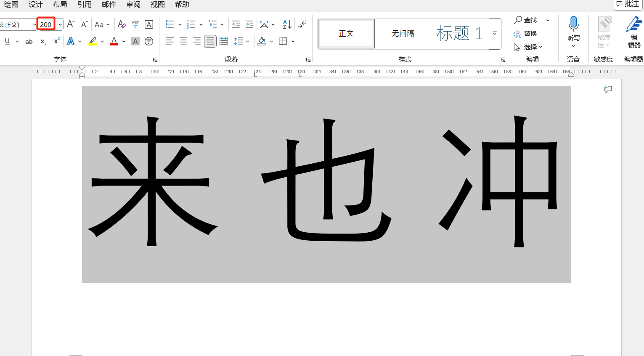Open borders dropdown arrow

(x=293, y=41)
